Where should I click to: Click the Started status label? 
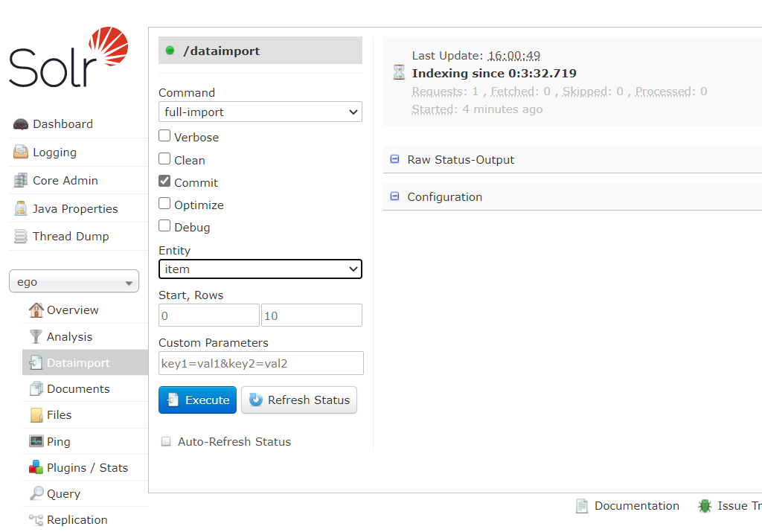pos(433,109)
